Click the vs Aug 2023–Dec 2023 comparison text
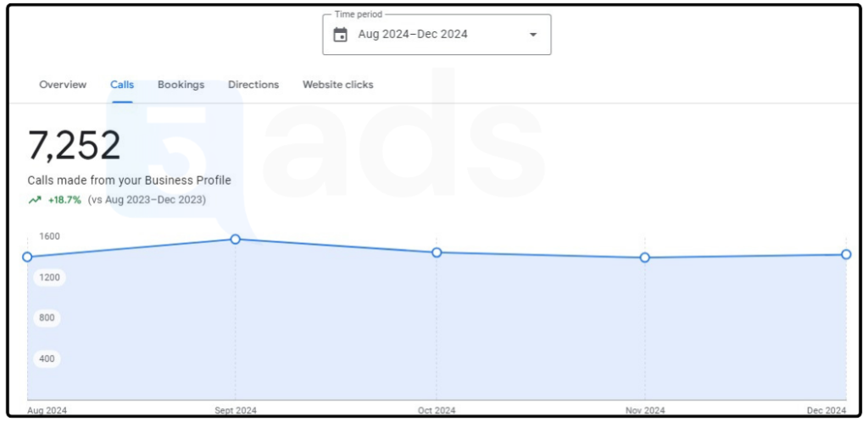Viewport: 868px width, 421px height. click(x=147, y=200)
